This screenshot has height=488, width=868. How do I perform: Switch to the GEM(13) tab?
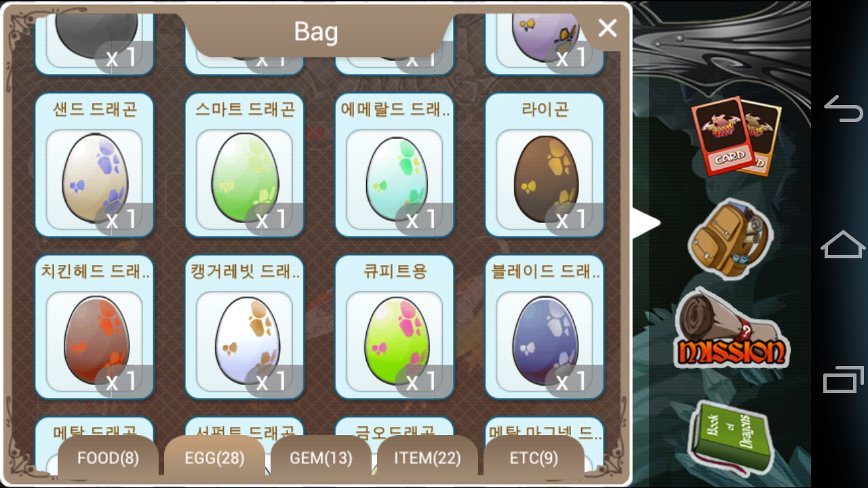pos(321,458)
